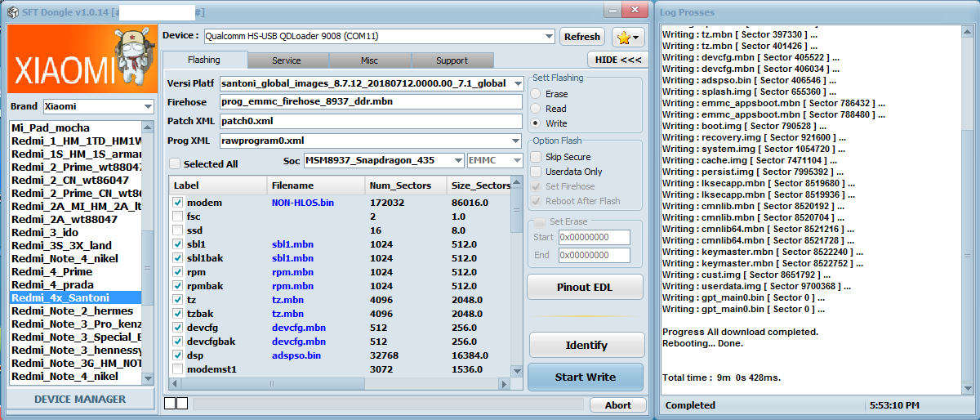
Task: Open Pinout EDL
Action: [x=586, y=287]
